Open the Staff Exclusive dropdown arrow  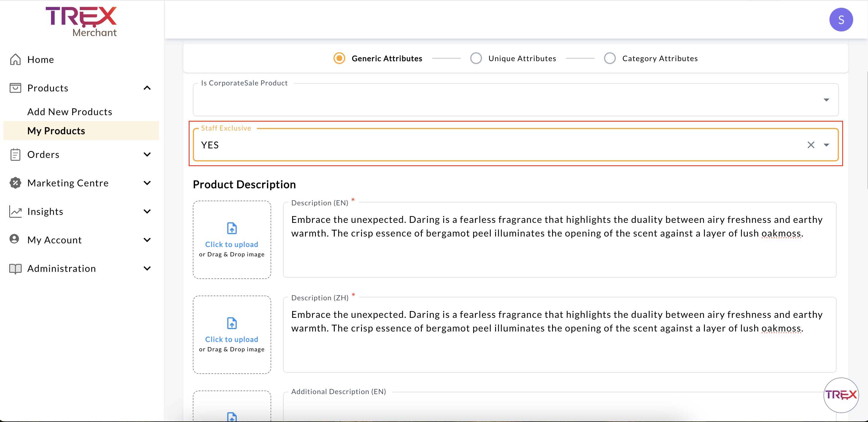pos(826,145)
